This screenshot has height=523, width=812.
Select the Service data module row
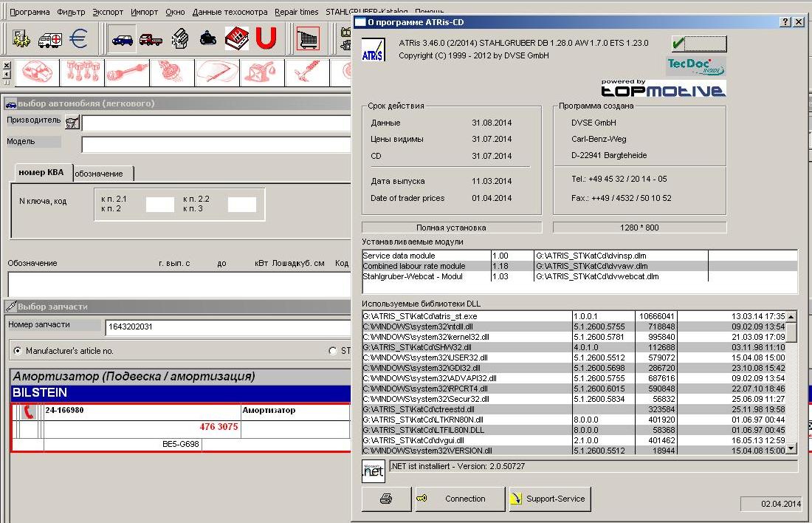579,256
